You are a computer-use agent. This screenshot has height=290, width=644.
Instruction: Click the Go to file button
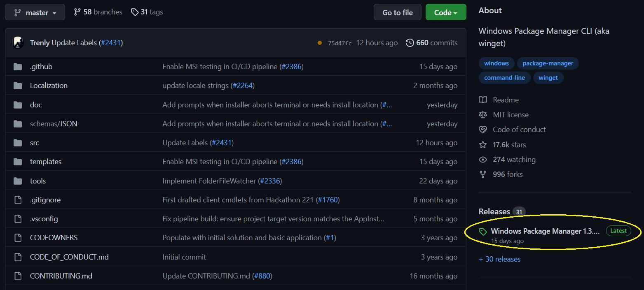point(398,12)
